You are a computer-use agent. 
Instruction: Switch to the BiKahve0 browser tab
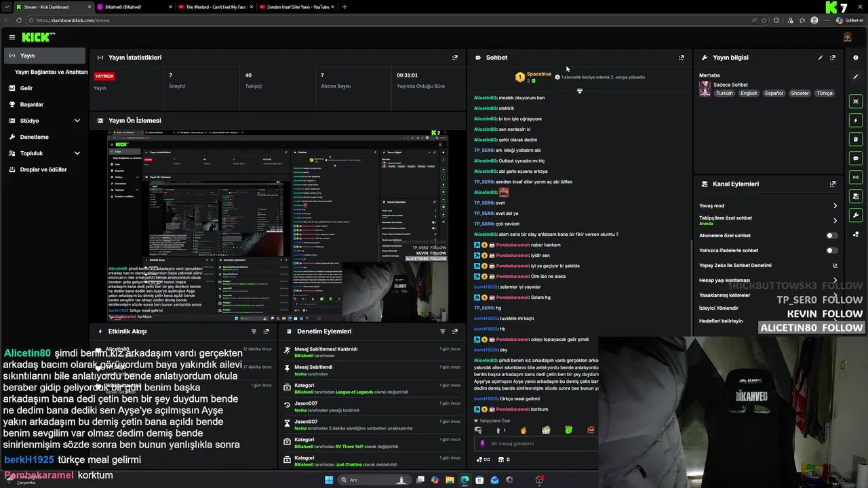tap(133, 7)
